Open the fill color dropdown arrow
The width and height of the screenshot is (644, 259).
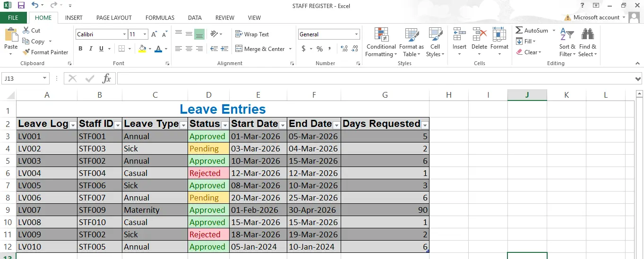pyautogui.click(x=150, y=49)
